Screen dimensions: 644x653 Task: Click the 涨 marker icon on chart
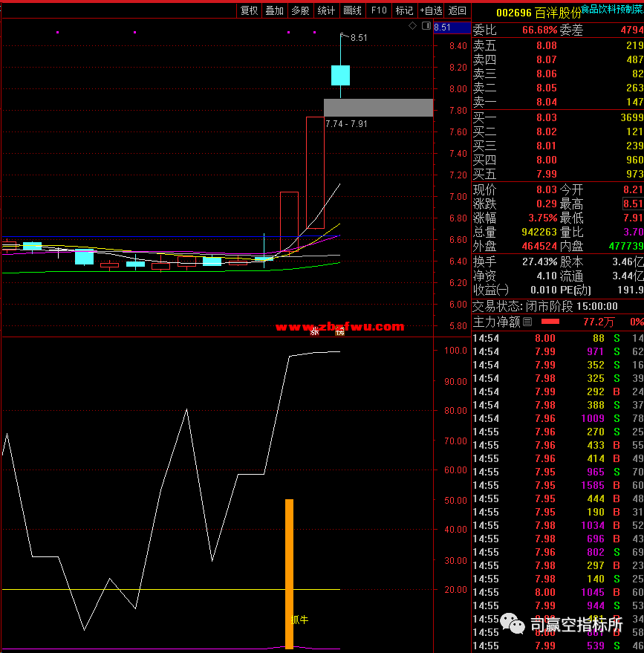[x=314, y=331]
